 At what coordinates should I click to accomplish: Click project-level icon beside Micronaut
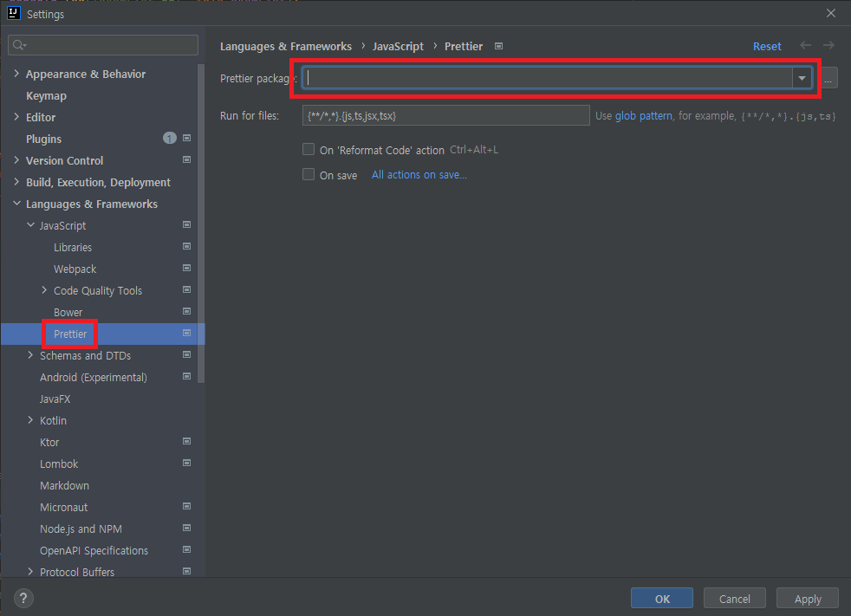[x=186, y=507]
